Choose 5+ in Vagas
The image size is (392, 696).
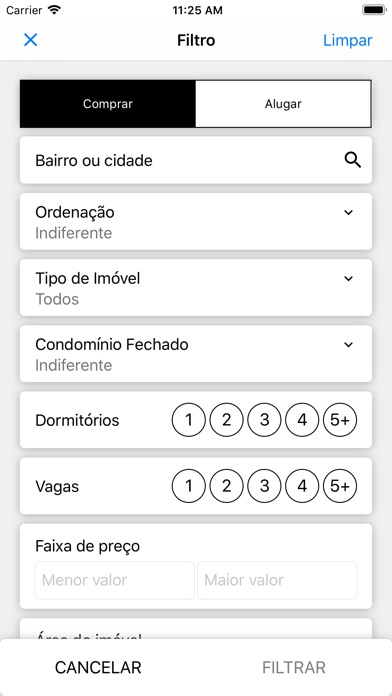coord(340,486)
